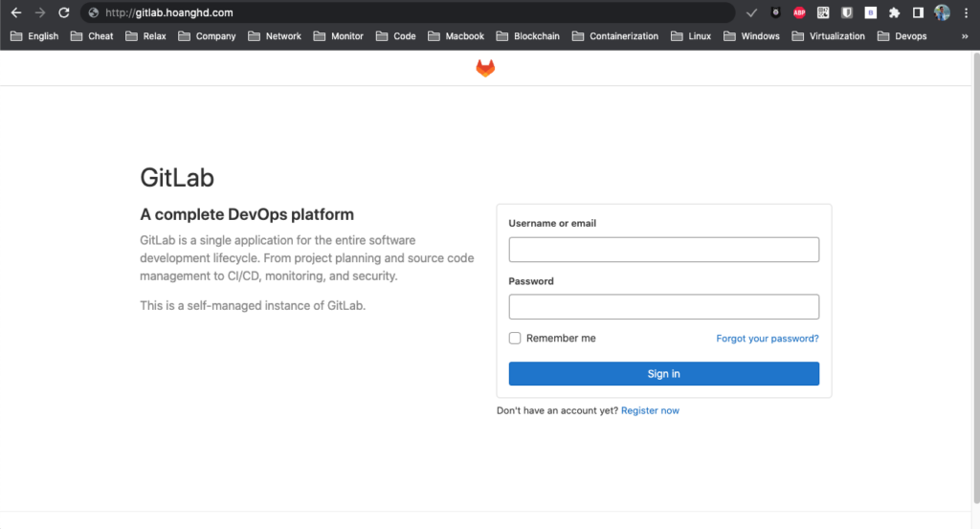This screenshot has width=980, height=529.
Task: Open the Relax bookmarks folder
Action: tap(145, 36)
